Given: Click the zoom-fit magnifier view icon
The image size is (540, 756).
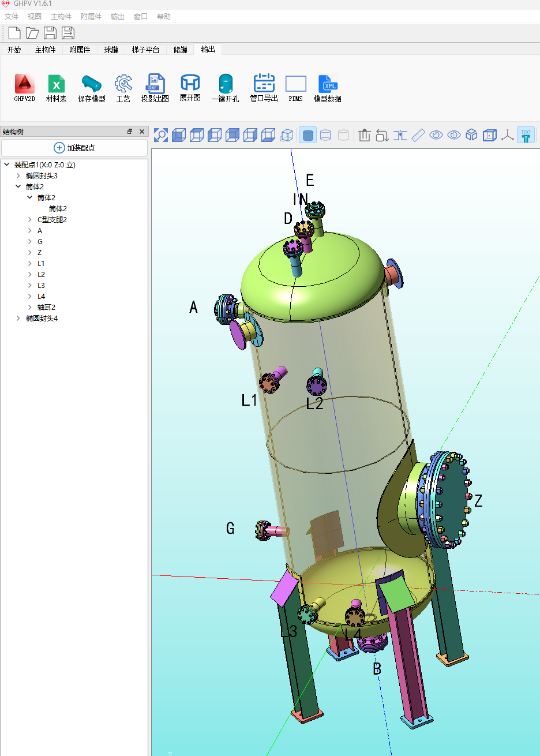Looking at the screenshot, I should click(161, 135).
